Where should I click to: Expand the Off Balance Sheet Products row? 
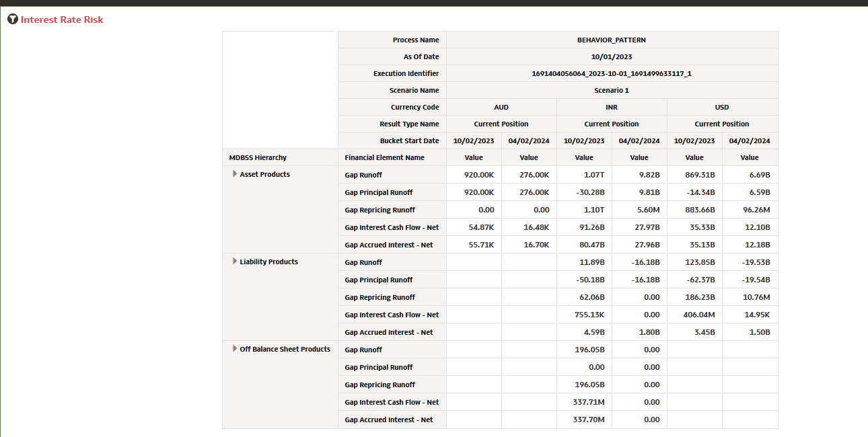click(235, 349)
